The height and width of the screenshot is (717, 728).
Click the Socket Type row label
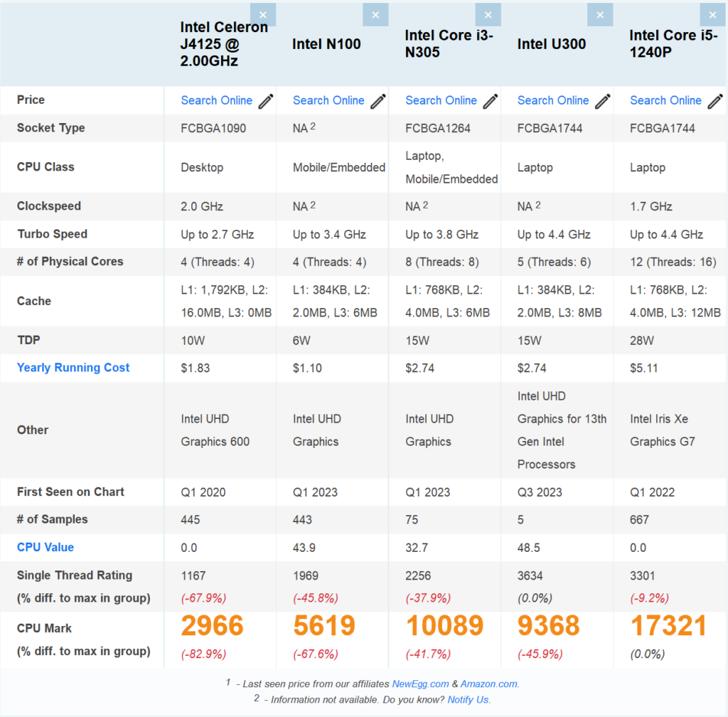pos(50,128)
